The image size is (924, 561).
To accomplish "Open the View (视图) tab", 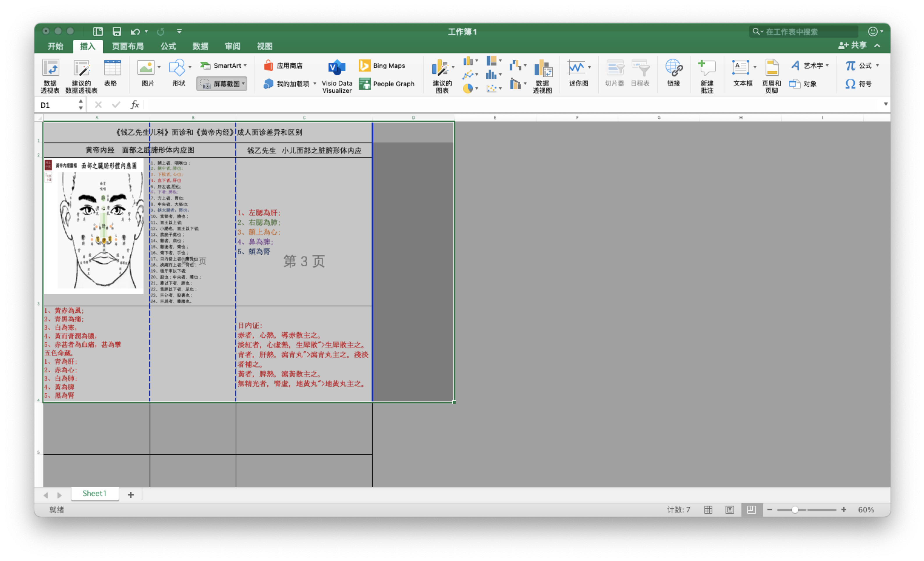I will click(x=264, y=46).
